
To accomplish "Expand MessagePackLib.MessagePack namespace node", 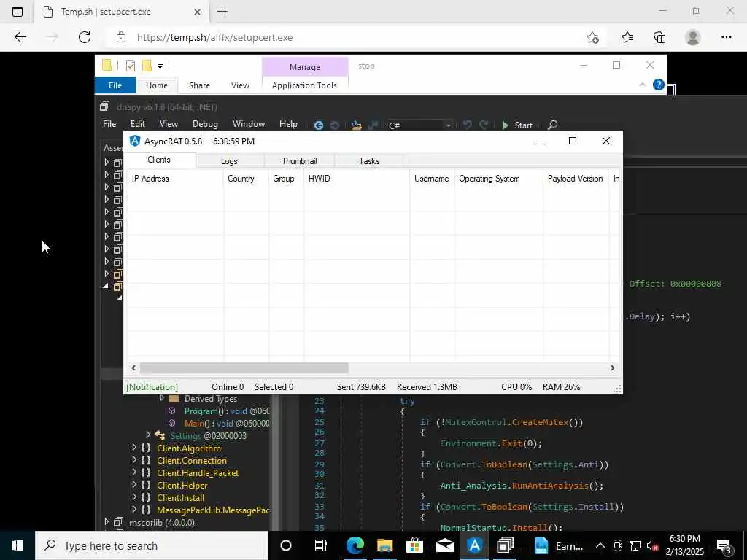I will tap(134, 510).
